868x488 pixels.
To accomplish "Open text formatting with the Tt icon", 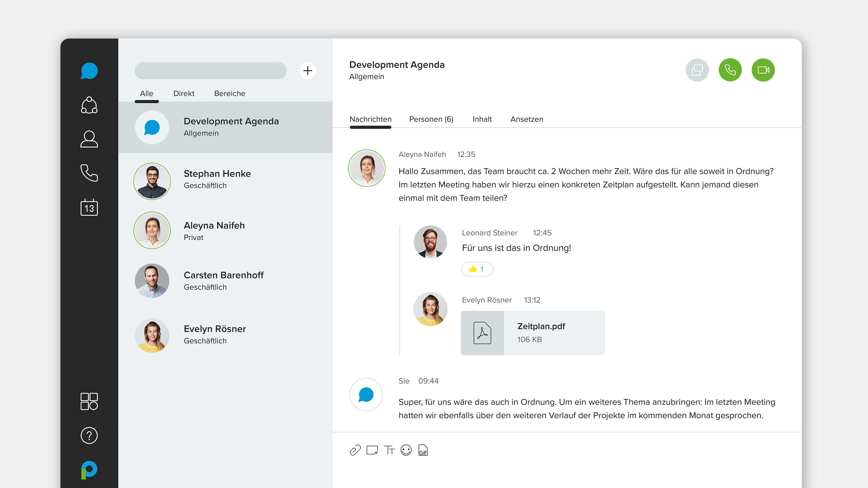I will (389, 450).
